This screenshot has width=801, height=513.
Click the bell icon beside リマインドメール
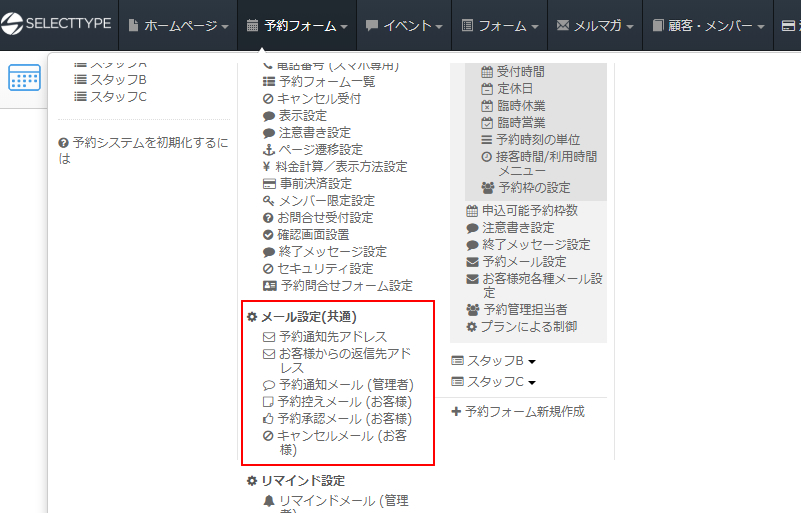(268, 501)
